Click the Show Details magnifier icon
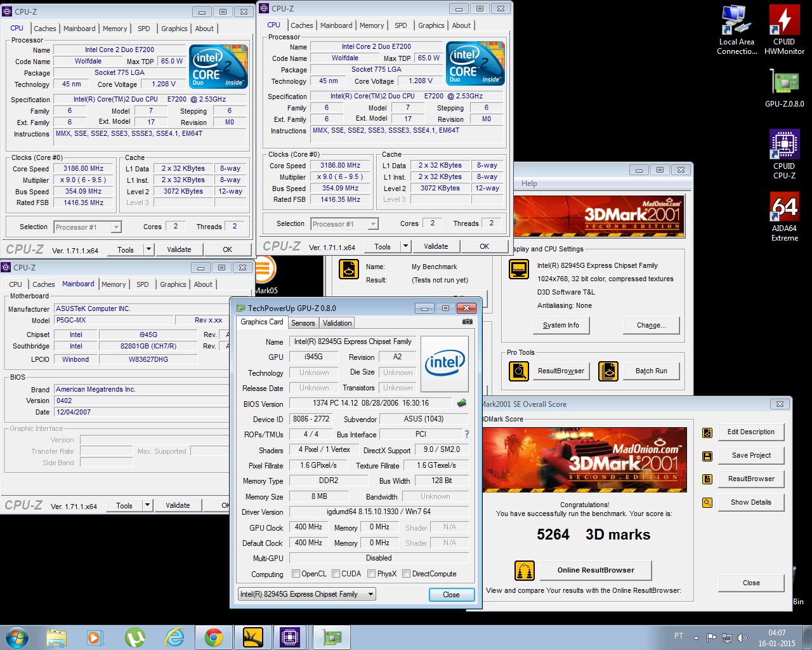Viewport: 812px width, 650px height. coord(707,503)
